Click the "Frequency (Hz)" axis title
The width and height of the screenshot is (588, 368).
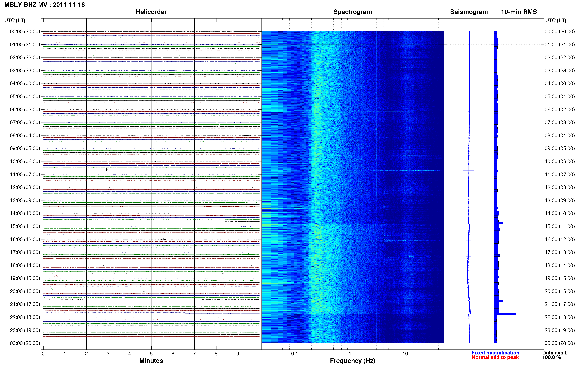[x=352, y=361]
